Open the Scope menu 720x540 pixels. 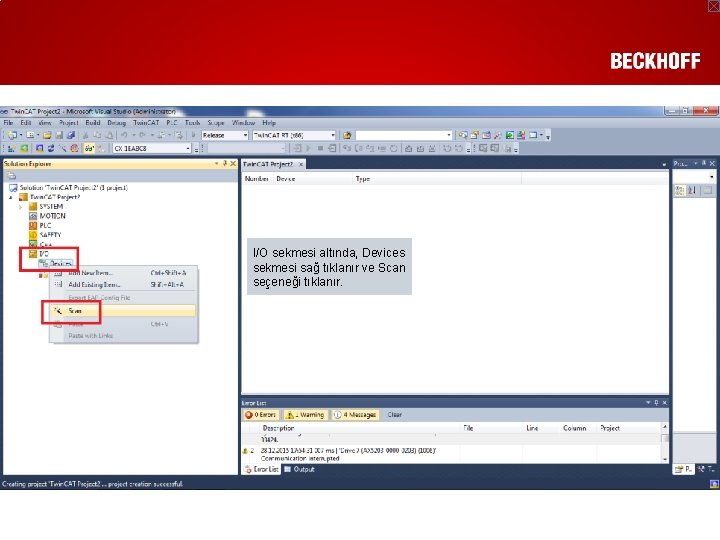216,123
